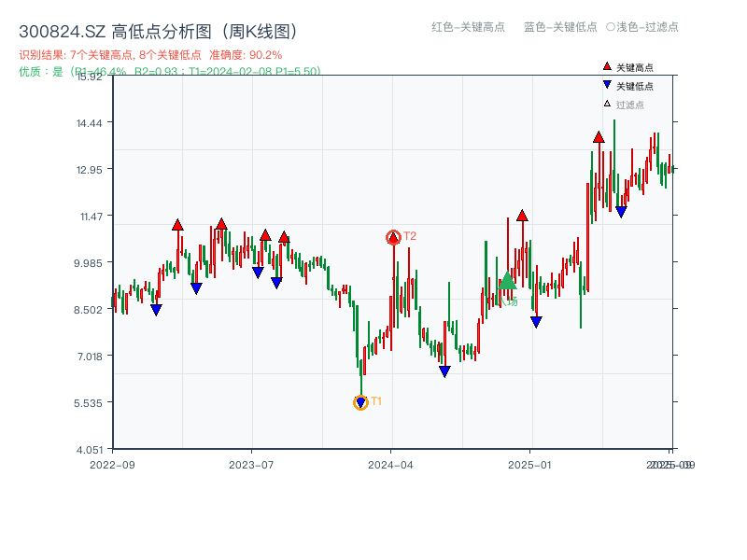The height and width of the screenshot is (560, 747).
Task: Select the green 入场 entry triangle marker
Action: (508, 282)
